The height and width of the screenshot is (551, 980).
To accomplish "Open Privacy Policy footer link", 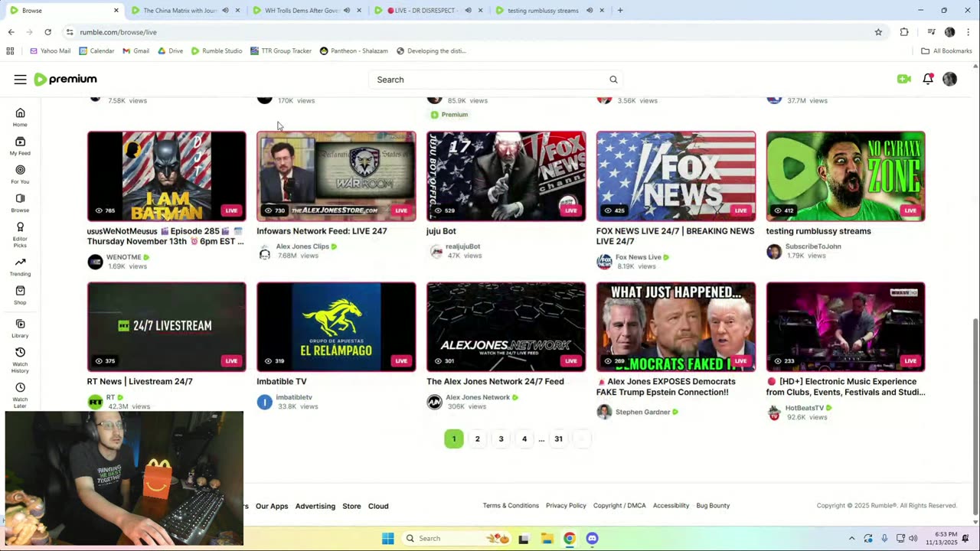I will click(566, 506).
